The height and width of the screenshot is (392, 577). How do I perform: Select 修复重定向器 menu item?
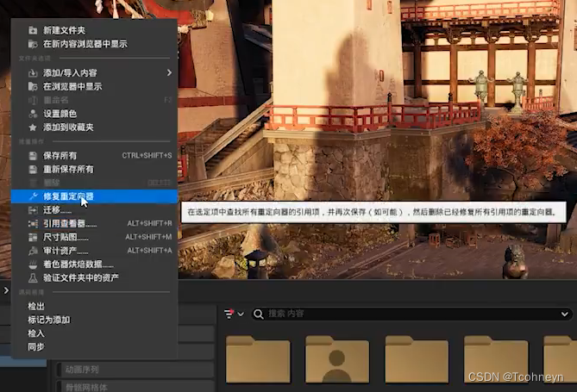pyautogui.click(x=94, y=196)
